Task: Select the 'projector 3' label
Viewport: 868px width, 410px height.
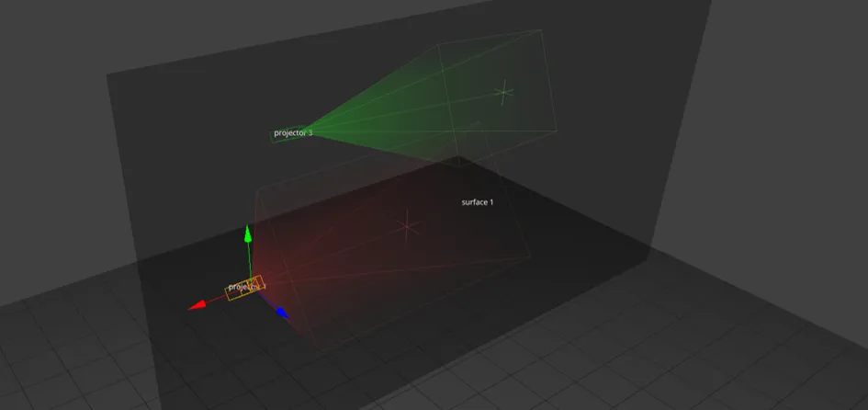Action: [293, 133]
